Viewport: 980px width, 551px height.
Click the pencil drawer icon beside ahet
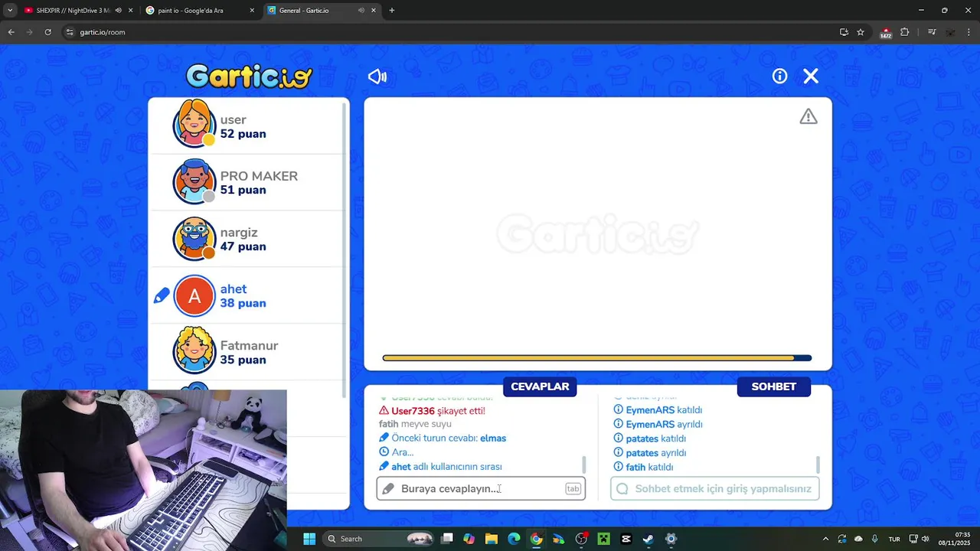[162, 295]
